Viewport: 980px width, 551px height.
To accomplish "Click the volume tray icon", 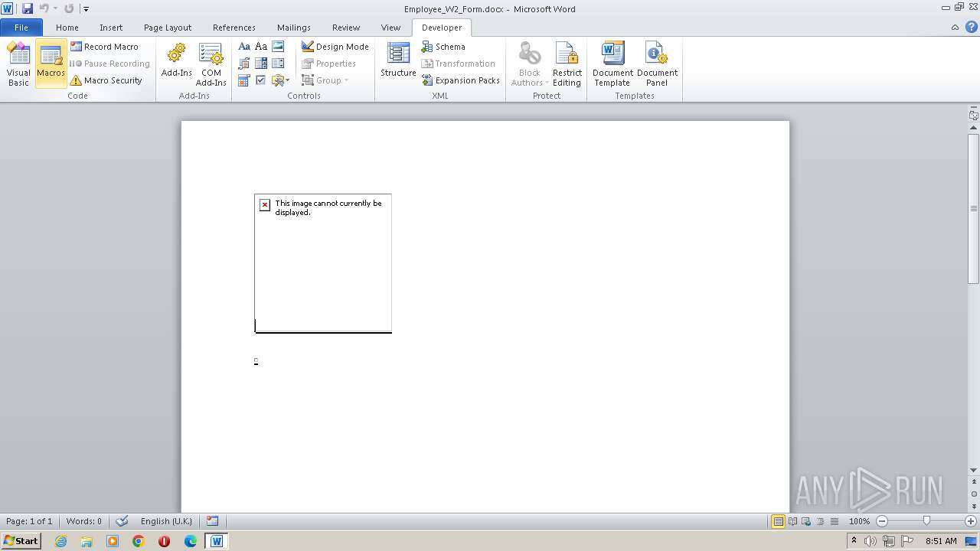I will [871, 541].
